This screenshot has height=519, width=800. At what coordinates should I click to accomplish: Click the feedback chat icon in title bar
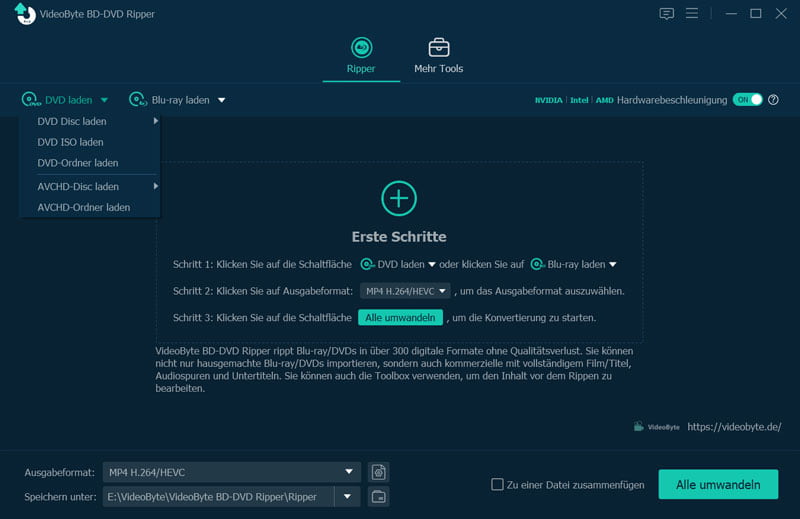tap(667, 14)
